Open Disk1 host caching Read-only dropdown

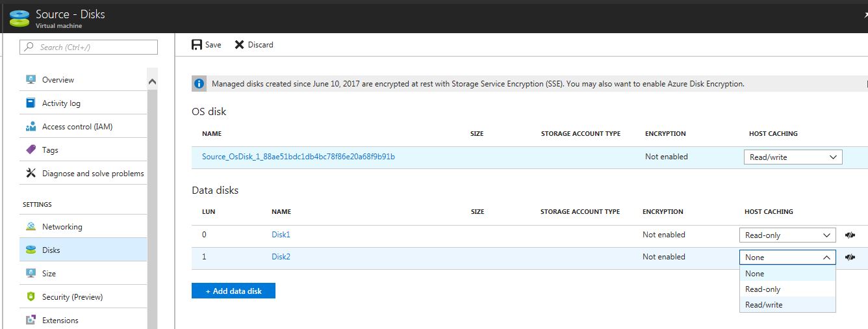click(787, 235)
